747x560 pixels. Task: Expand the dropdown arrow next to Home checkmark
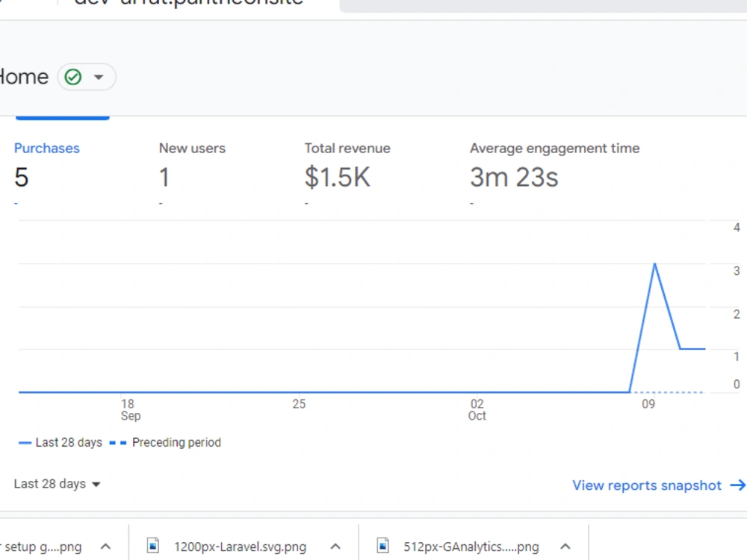99,76
